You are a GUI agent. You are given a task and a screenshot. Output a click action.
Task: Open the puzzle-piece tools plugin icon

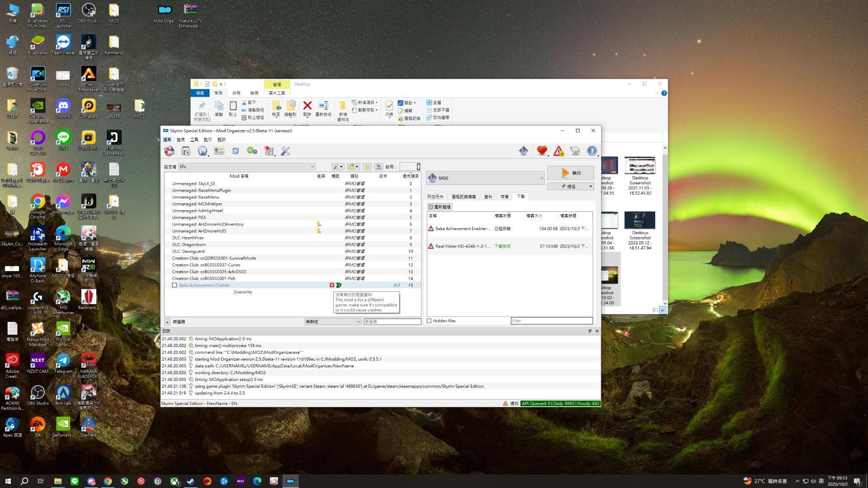pyautogui.click(x=269, y=151)
